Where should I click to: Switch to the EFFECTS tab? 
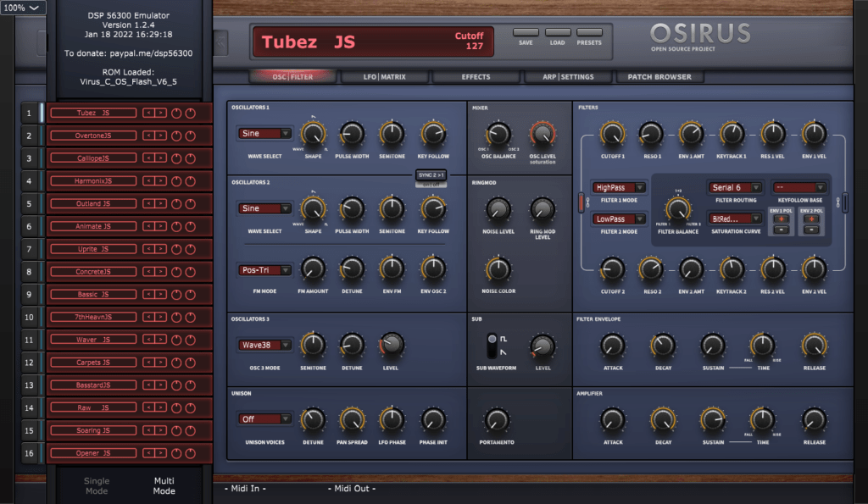point(476,76)
